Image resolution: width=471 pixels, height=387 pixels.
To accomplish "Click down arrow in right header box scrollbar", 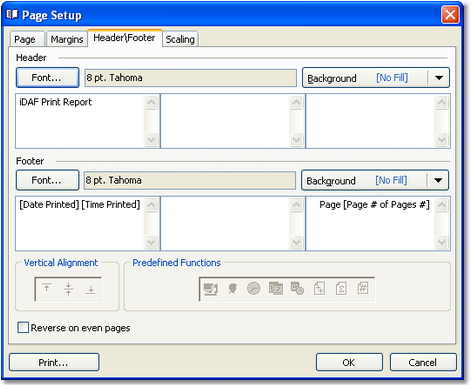I will coord(442,140).
